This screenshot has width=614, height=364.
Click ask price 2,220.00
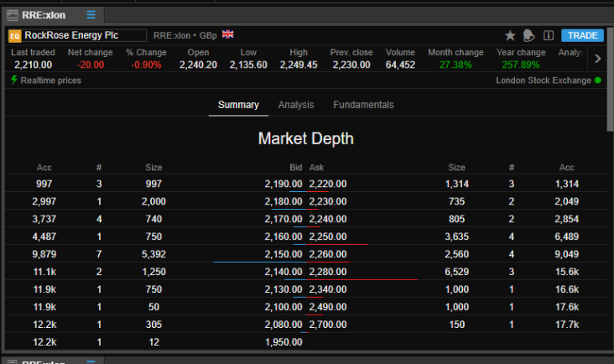point(328,184)
